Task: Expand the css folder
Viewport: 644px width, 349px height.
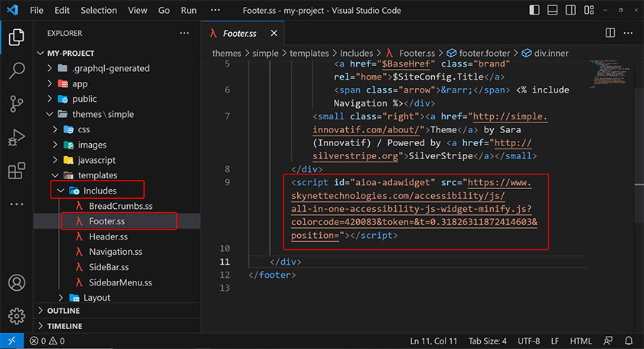Action: (x=55, y=129)
